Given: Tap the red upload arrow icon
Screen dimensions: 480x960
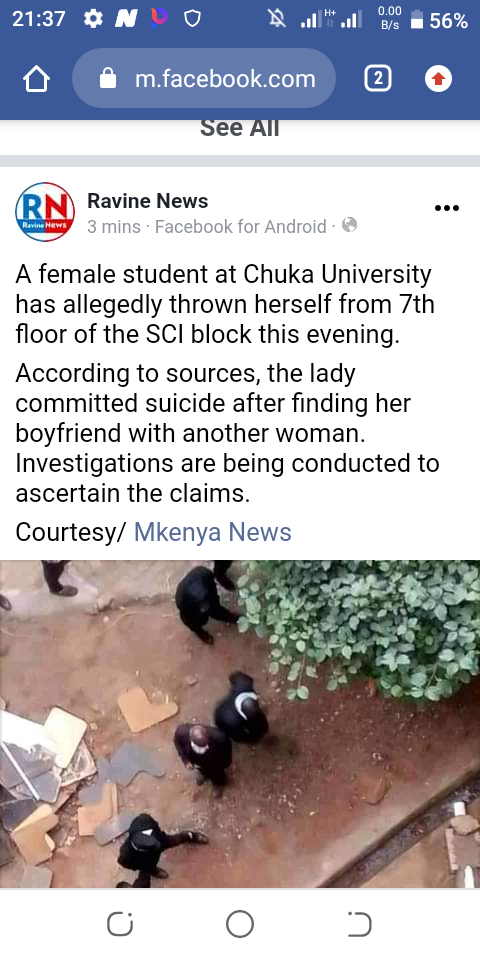Looking at the screenshot, I should pos(438,79).
